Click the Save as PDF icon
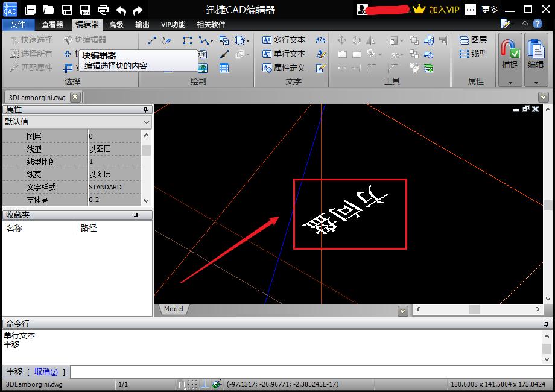The width and height of the screenshot is (555, 392). [x=85, y=10]
